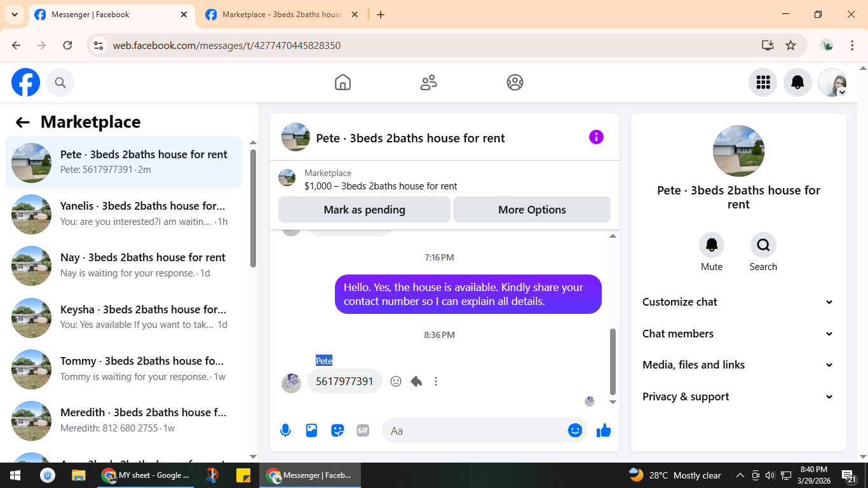This screenshot has height=488, width=868.
Task: Expand Chat members section
Action: pyautogui.click(x=738, y=334)
